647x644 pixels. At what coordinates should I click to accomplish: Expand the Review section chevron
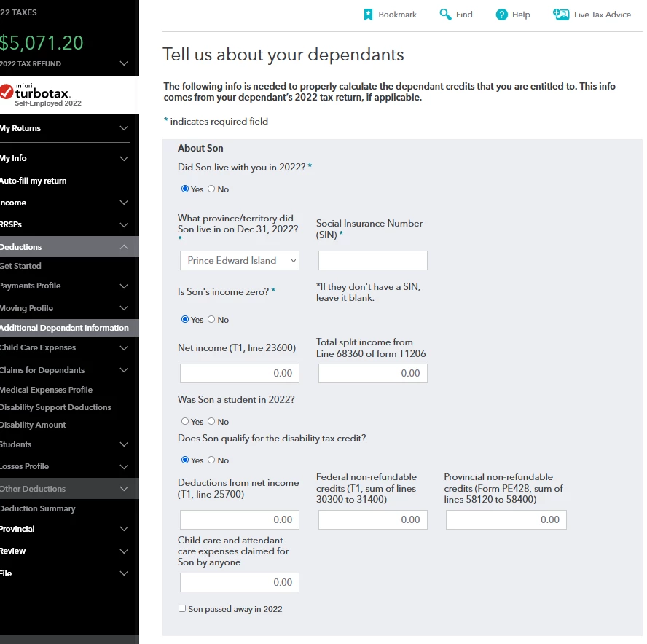pyautogui.click(x=124, y=551)
